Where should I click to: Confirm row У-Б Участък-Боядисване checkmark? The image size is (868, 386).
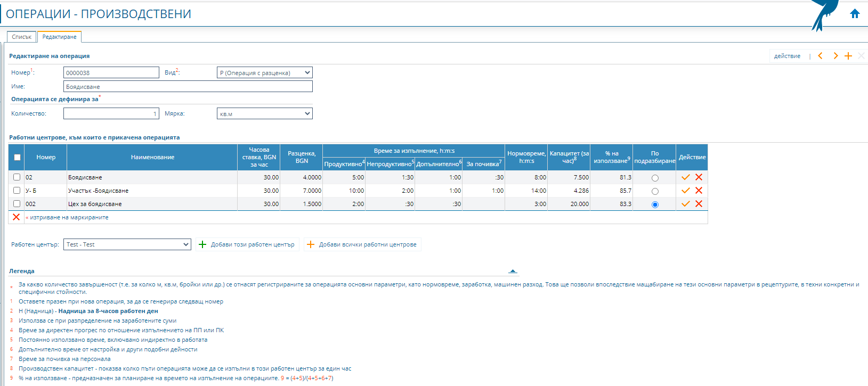pyautogui.click(x=686, y=191)
